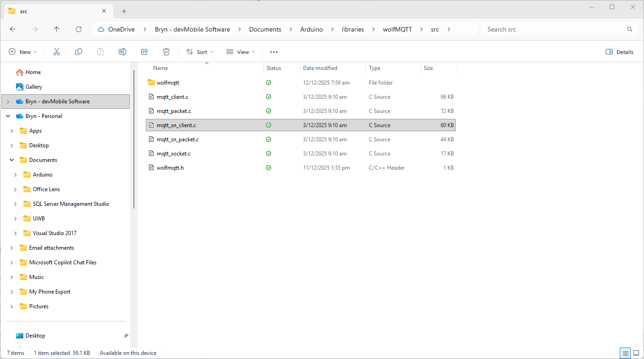Refresh the current folder view
This screenshot has width=644, height=359.
(79, 29)
